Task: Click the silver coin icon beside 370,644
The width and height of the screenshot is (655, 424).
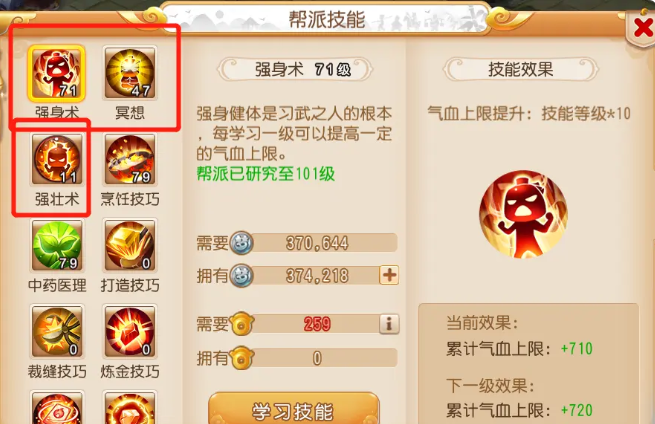Action: (x=242, y=243)
